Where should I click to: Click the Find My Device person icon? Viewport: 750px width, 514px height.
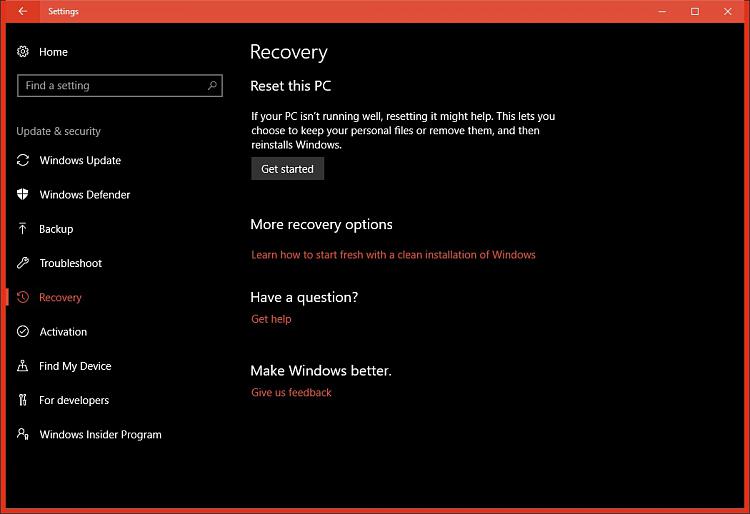coord(22,366)
